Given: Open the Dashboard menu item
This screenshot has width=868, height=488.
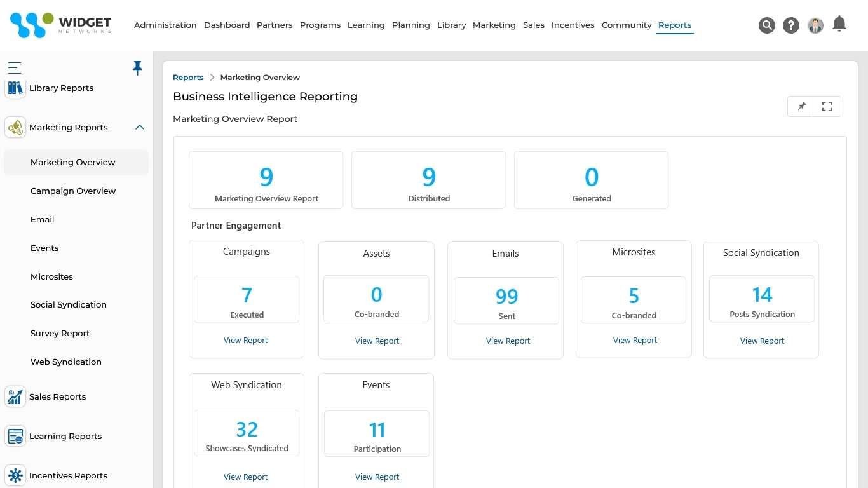Looking at the screenshot, I should [227, 25].
